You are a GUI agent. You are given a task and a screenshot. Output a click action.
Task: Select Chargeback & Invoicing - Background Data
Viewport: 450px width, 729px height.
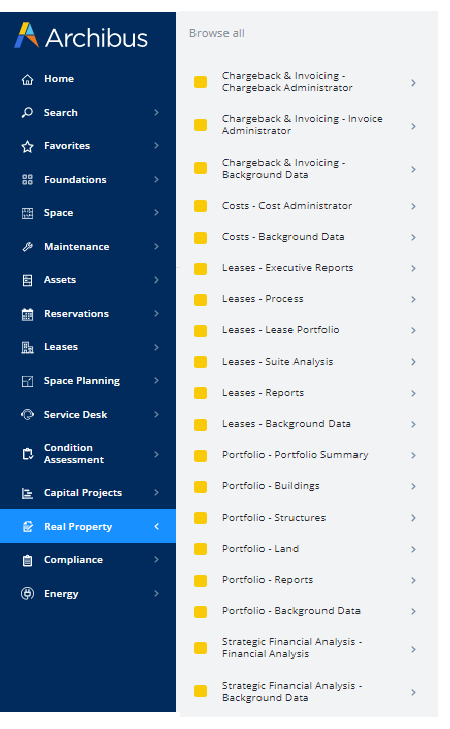pyautogui.click(x=284, y=169)
